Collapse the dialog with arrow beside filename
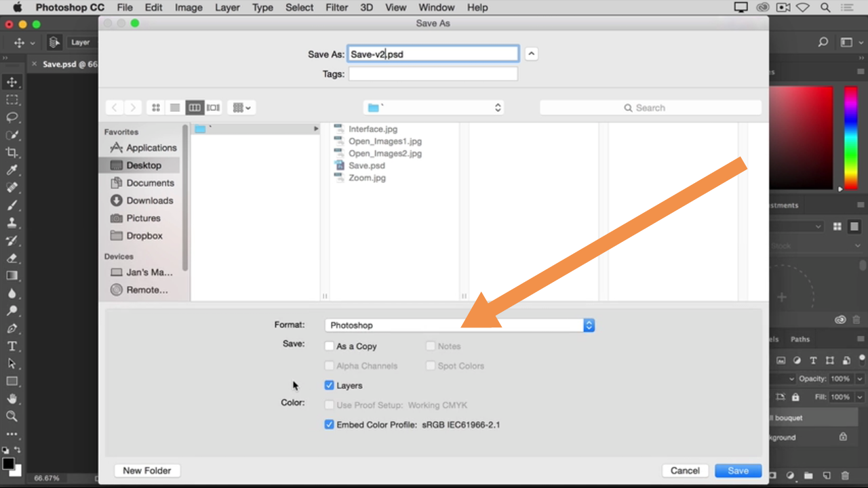Viewport: 868px width, 488px height. tap(532, 54)
